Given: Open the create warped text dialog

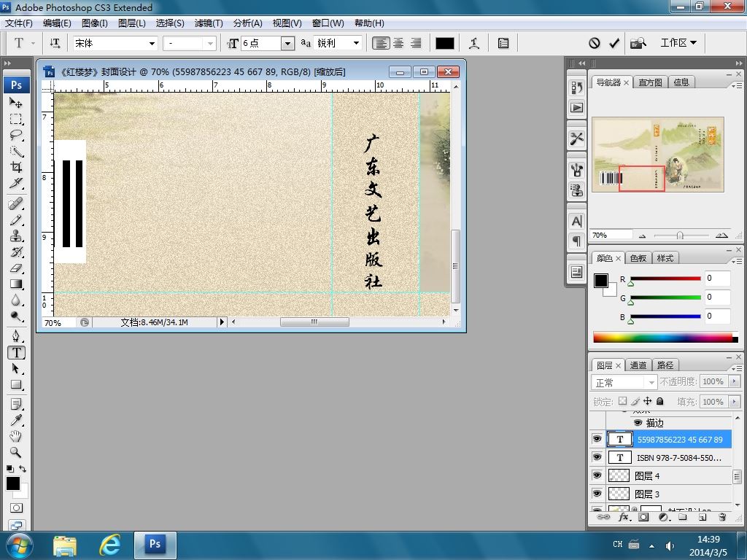Looking at the screenshot, I should tap(473, 43).
